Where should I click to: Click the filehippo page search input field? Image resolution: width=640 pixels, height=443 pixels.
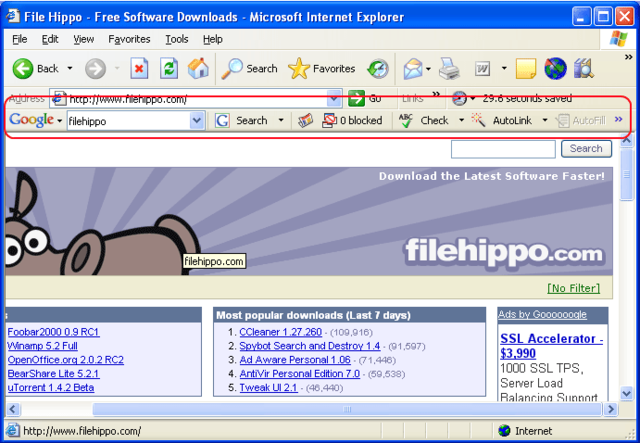pos(503,149)
